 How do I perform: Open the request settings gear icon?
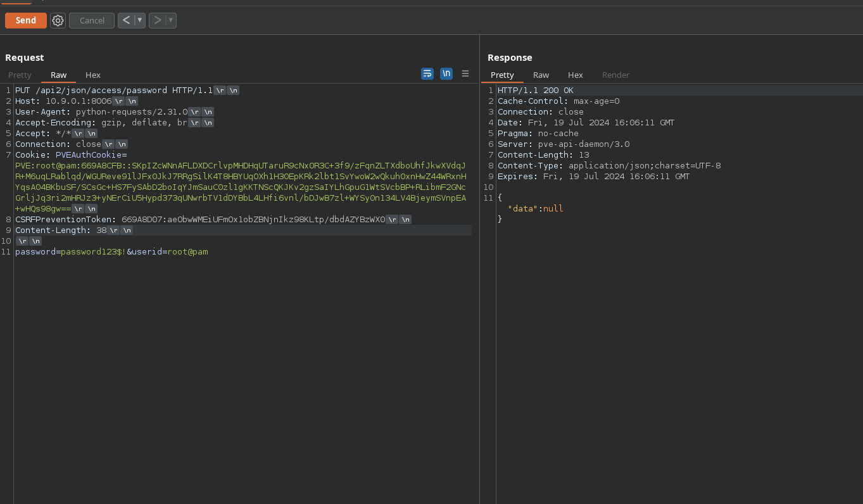(58, 20)
